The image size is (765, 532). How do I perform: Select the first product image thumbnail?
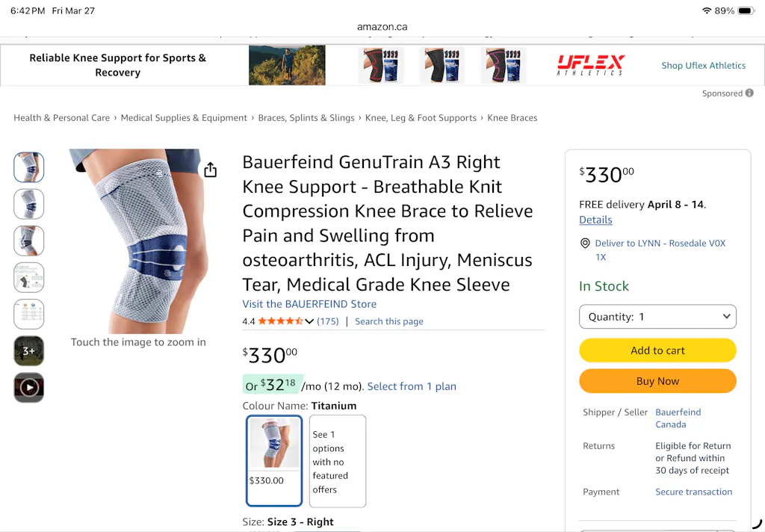(29, 167)
